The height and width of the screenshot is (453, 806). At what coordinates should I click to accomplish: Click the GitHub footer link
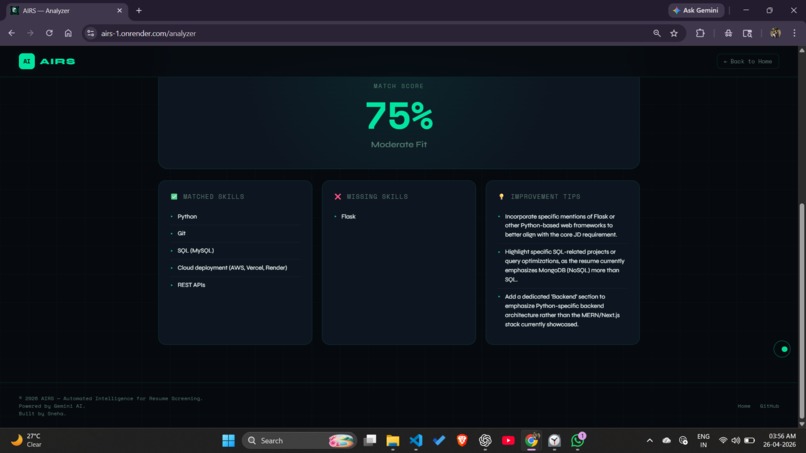769,406
